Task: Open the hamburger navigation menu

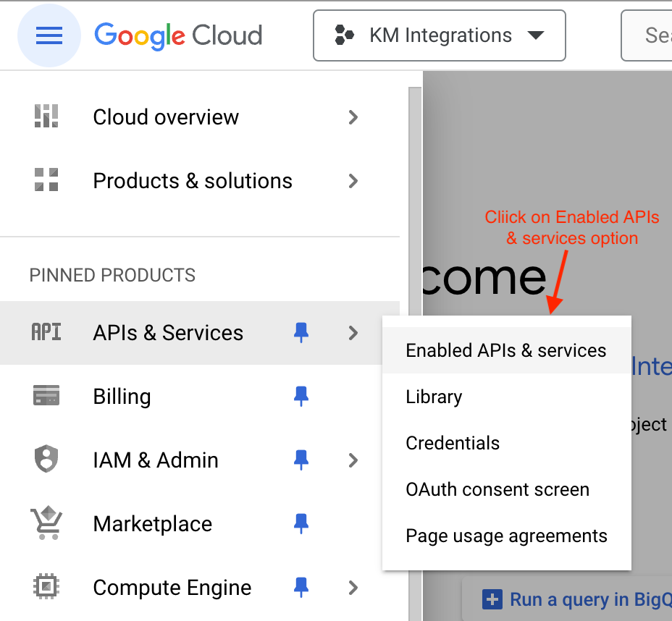Action: [49, 35]
